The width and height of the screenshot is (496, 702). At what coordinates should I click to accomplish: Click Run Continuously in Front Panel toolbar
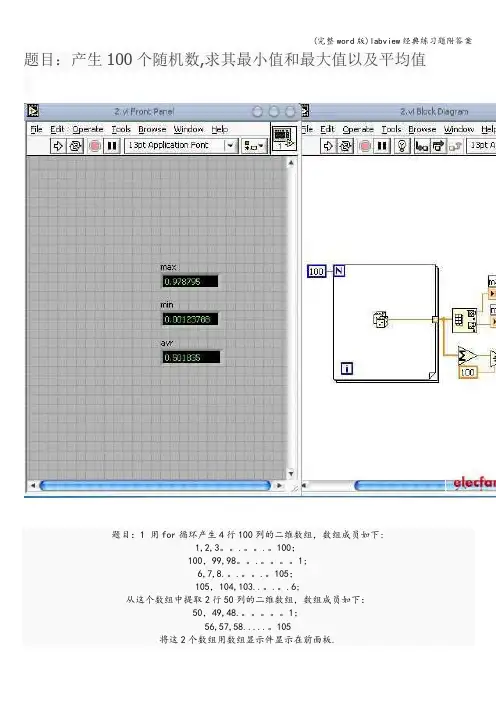(75, 146)
